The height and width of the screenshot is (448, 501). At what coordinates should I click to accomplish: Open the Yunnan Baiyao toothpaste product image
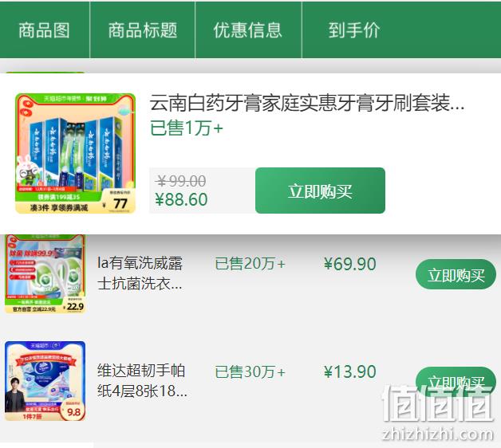76,153
